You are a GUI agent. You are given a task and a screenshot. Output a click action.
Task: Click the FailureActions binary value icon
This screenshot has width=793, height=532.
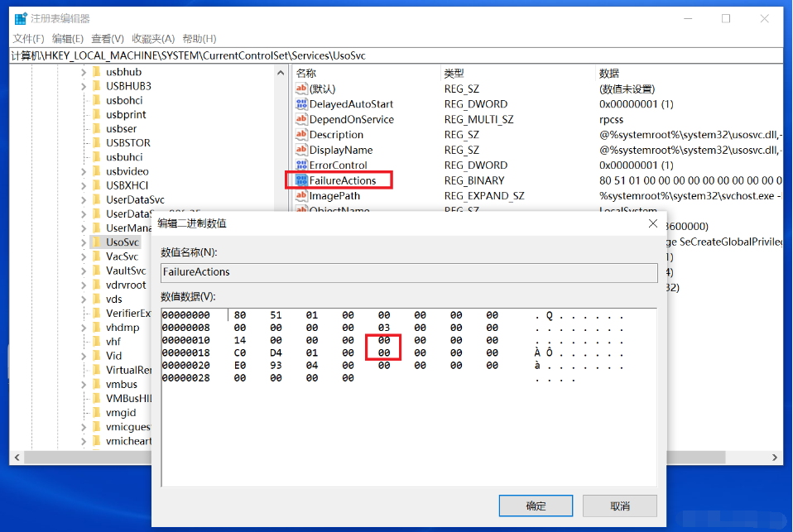(x=301, y=180)
